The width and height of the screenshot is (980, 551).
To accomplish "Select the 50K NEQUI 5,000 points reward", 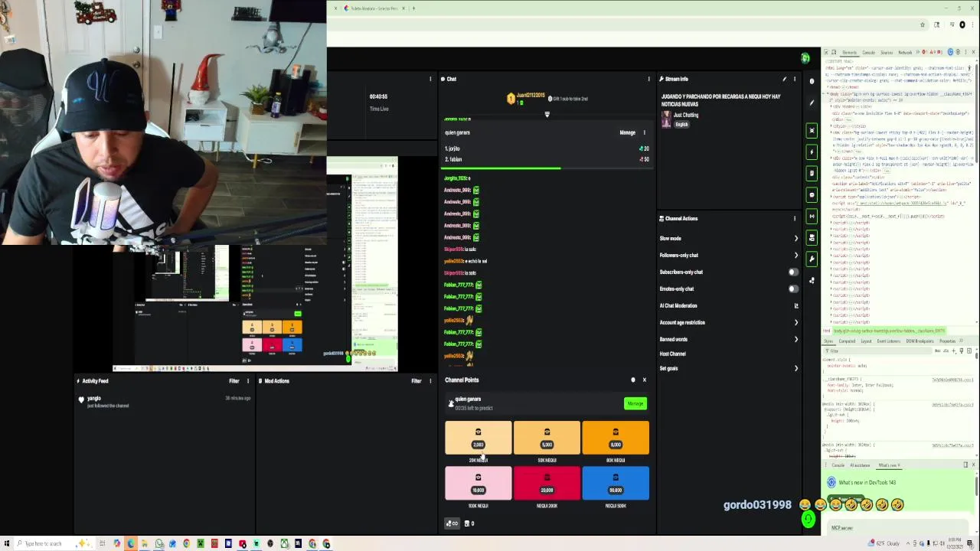I will point(547,438).
